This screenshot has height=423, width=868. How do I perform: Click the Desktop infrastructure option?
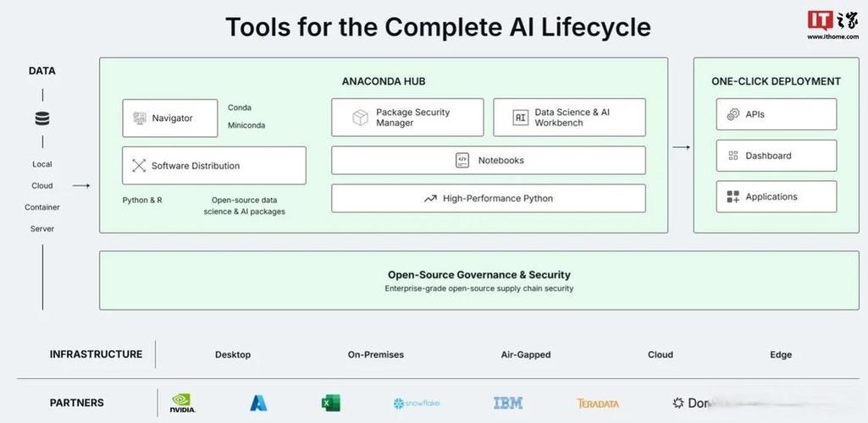point(233,355)
